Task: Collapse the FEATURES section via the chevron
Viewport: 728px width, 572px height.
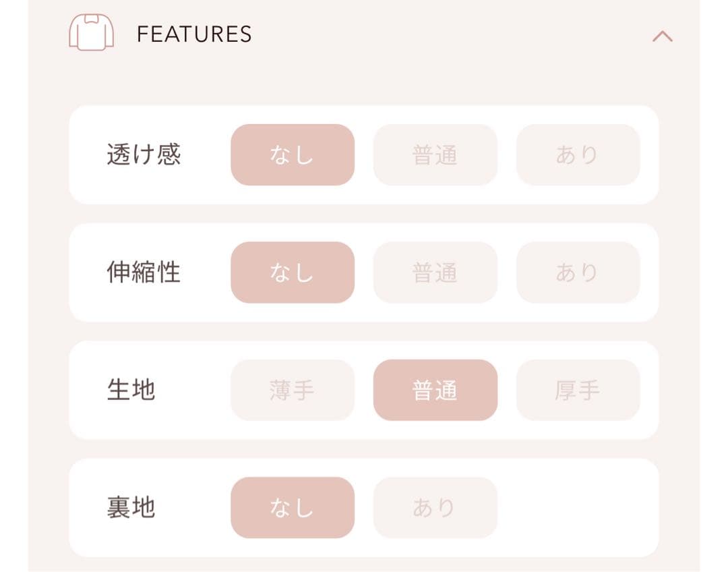Action: [x=663, y=36]
